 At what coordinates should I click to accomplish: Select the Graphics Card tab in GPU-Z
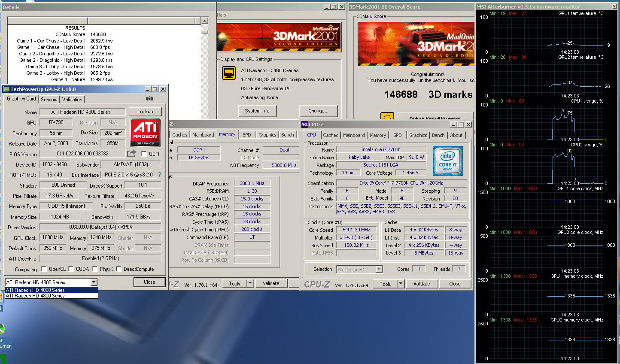click(21, 98)
